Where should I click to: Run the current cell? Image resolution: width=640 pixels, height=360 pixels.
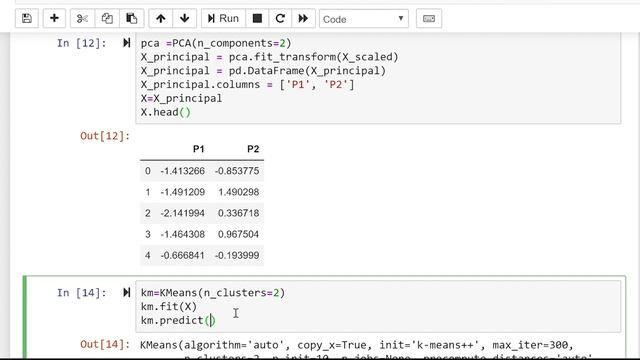(x=223, y=19)
